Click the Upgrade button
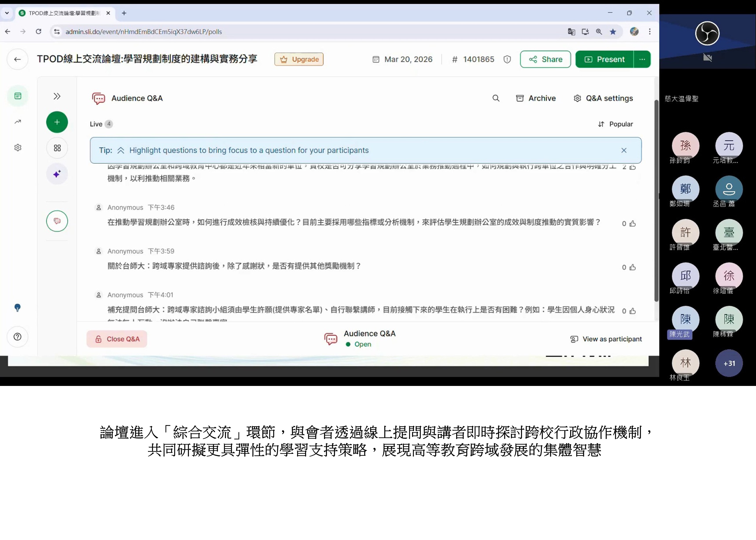This screenshot has width=756, height=540. (x=299, y=59)
